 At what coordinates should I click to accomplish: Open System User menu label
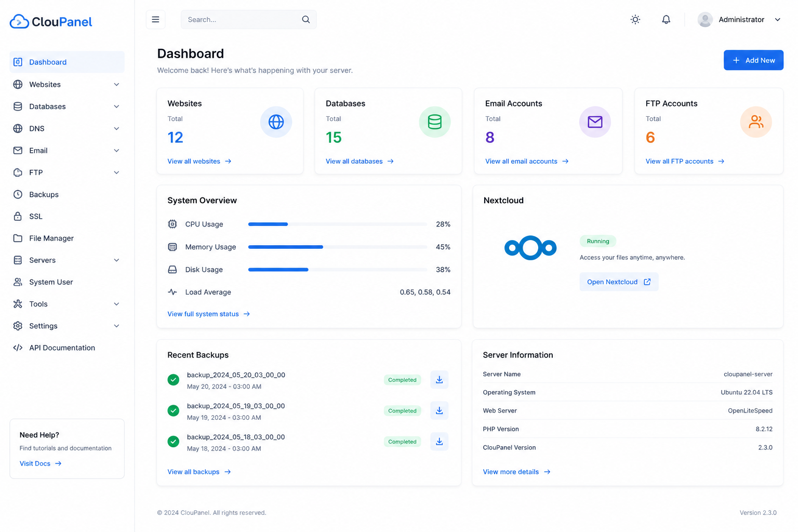click(x=51, y=282)
